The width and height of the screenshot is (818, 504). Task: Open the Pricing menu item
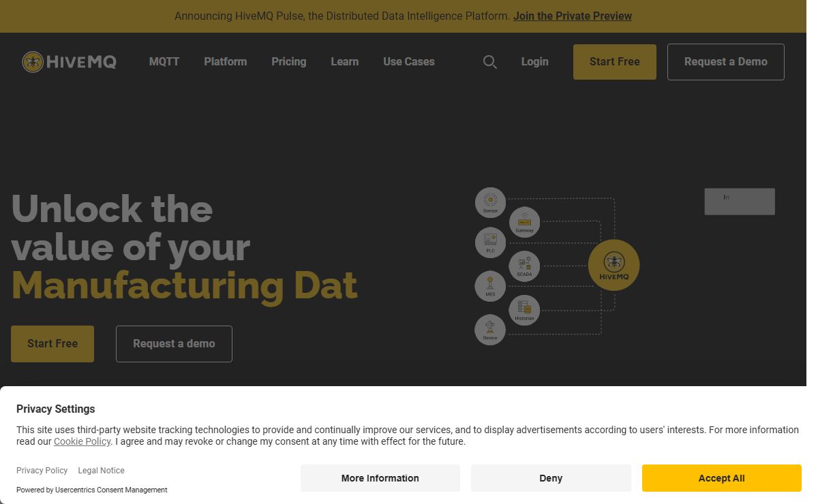(x=289, y=61)
